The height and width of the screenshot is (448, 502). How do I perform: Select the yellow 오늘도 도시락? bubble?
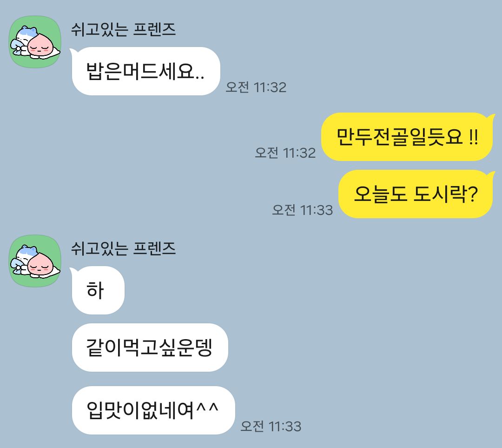tap(416, 194)
